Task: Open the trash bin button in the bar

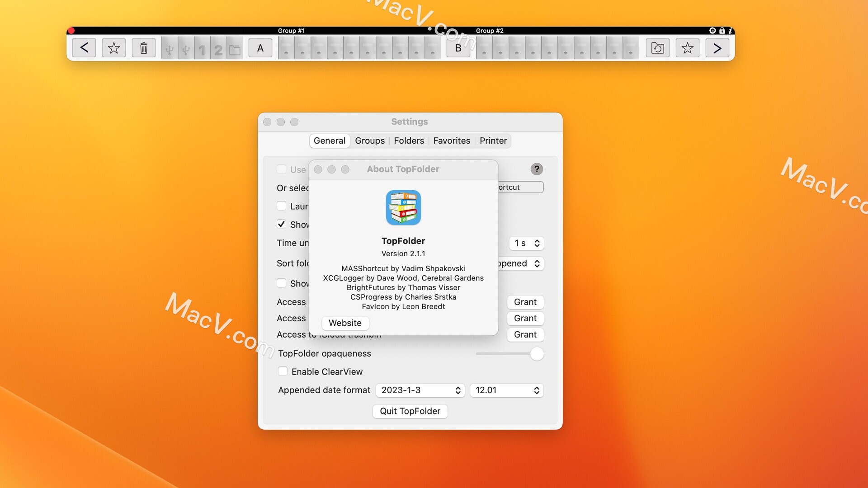Action: (144, 48)
